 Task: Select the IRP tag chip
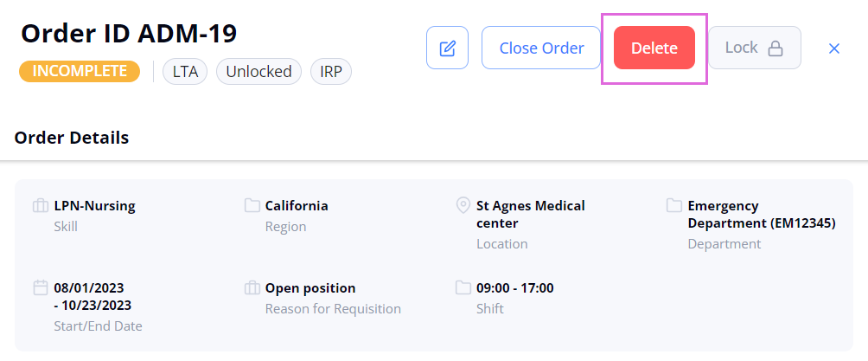[331, 72]
